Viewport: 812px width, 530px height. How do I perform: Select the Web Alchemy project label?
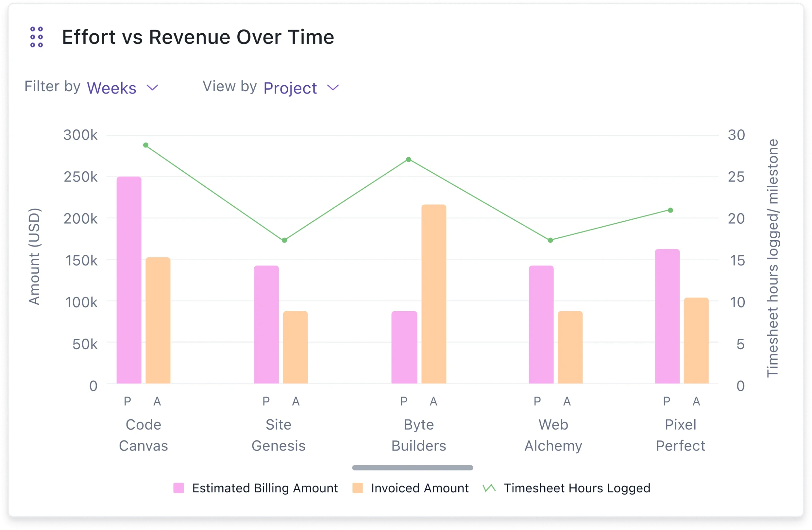point(553,435)
